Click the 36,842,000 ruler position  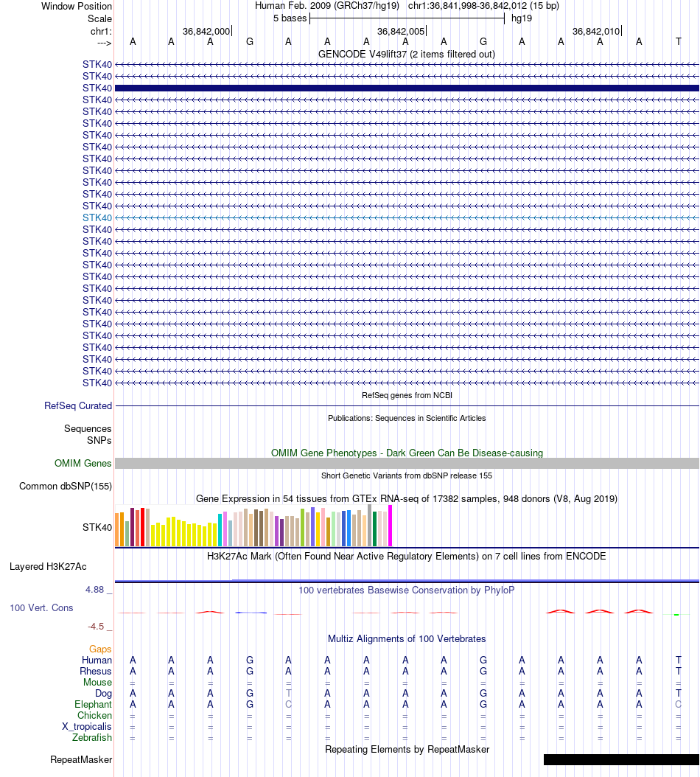click(x=206, y=32)
